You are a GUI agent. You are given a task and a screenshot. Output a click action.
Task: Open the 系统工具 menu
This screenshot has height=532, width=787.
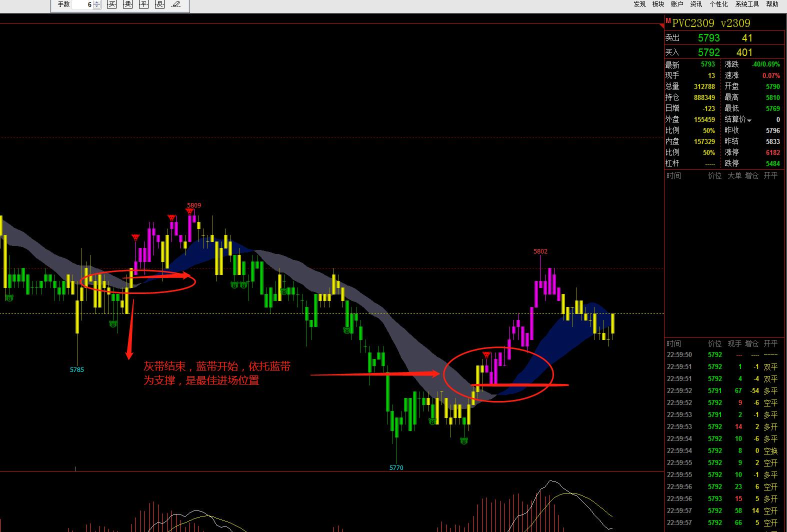pos(747,4)
